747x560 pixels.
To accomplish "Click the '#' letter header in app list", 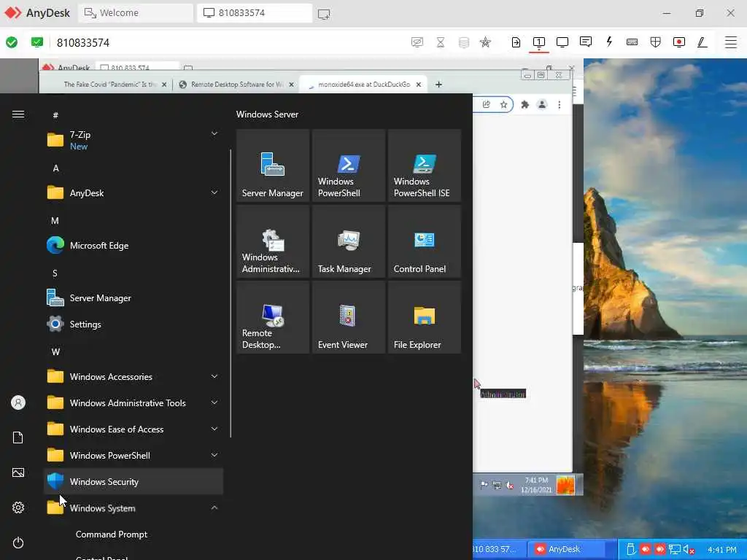I will 55,115.
